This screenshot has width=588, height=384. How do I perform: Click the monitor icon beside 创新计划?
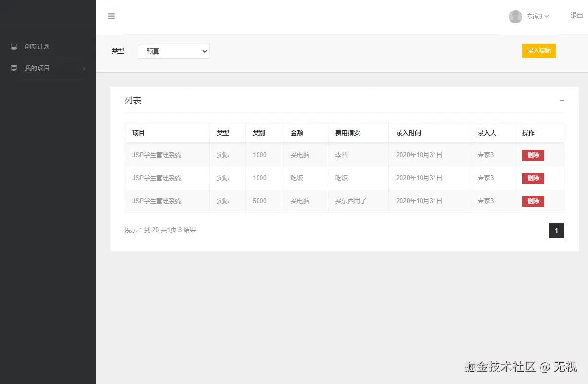[14, 47]
